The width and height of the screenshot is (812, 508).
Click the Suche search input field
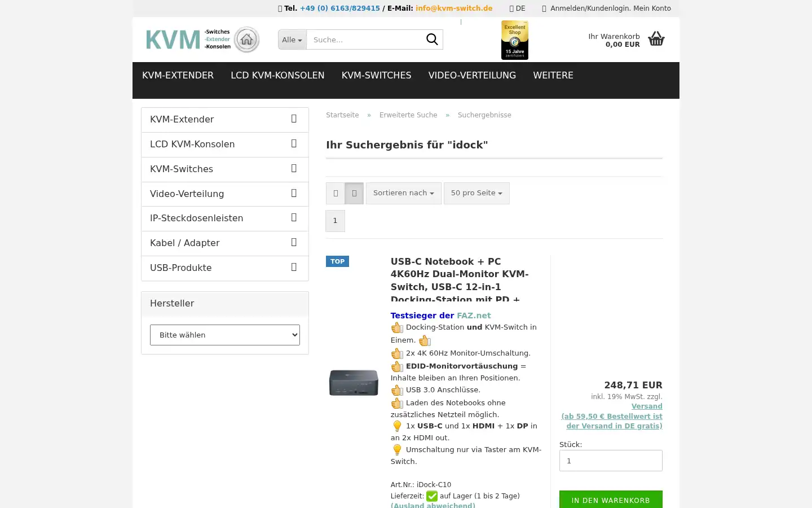pyautogui.click(x=364, y=40)
